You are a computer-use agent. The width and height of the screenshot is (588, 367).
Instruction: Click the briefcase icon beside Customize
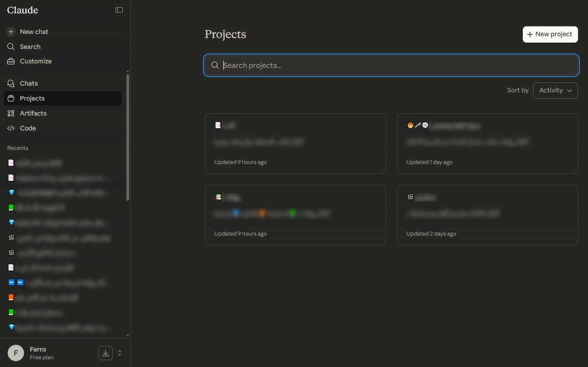11,61
